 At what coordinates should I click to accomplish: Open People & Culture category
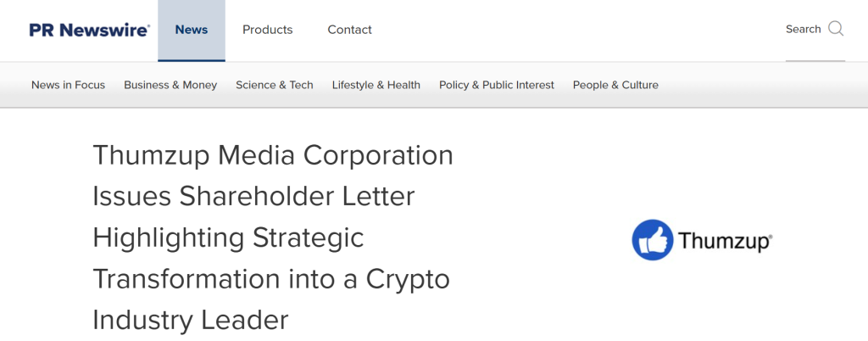coord(615,85)
